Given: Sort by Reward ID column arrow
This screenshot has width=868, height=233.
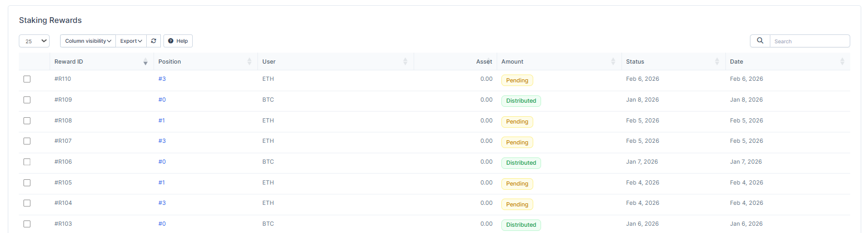Looking at the screenshot, I should pyautogui.click(x=145, y=62).
